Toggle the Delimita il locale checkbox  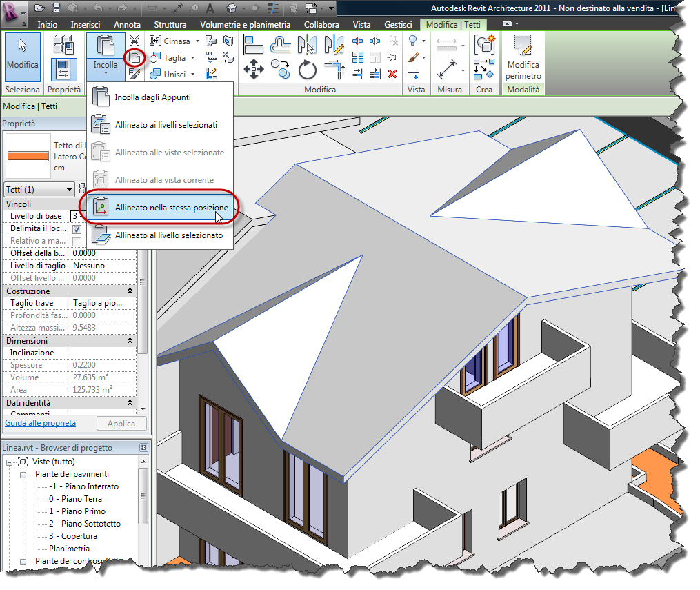(77, 229)
